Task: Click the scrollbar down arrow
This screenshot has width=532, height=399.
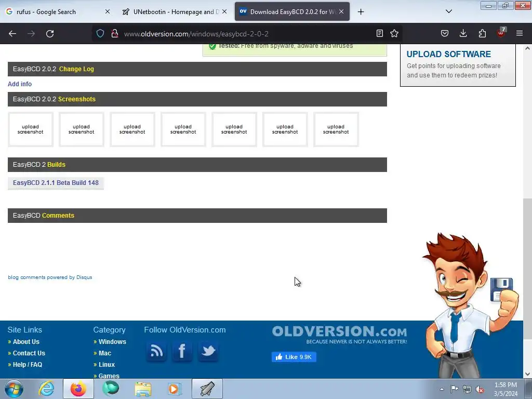Action: click(x=527, y=374)
